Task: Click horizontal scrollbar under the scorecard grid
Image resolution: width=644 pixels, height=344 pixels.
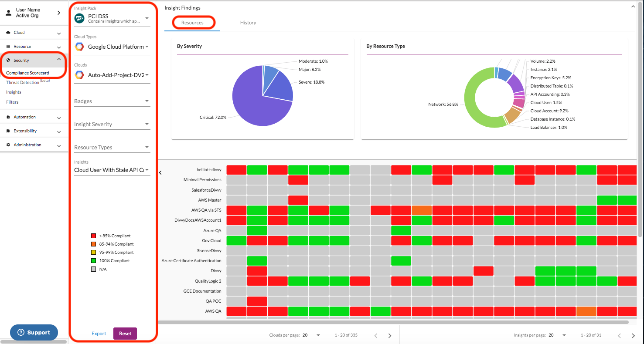Action: point(393,323)
